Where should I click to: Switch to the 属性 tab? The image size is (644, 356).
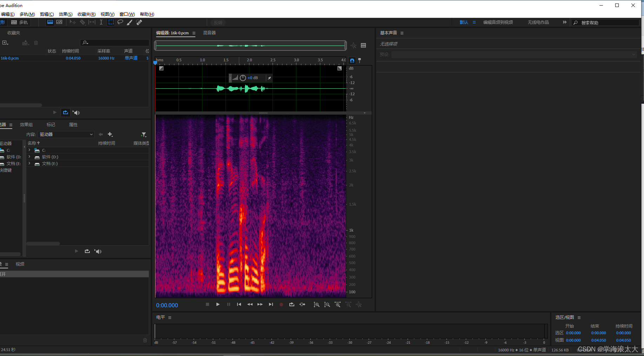pos(73,124)
